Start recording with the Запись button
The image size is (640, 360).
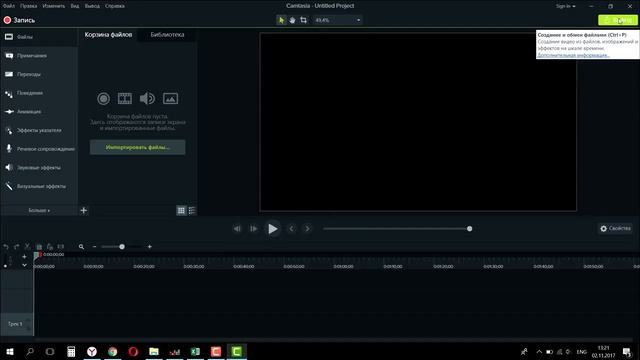[x=19, y=20]
